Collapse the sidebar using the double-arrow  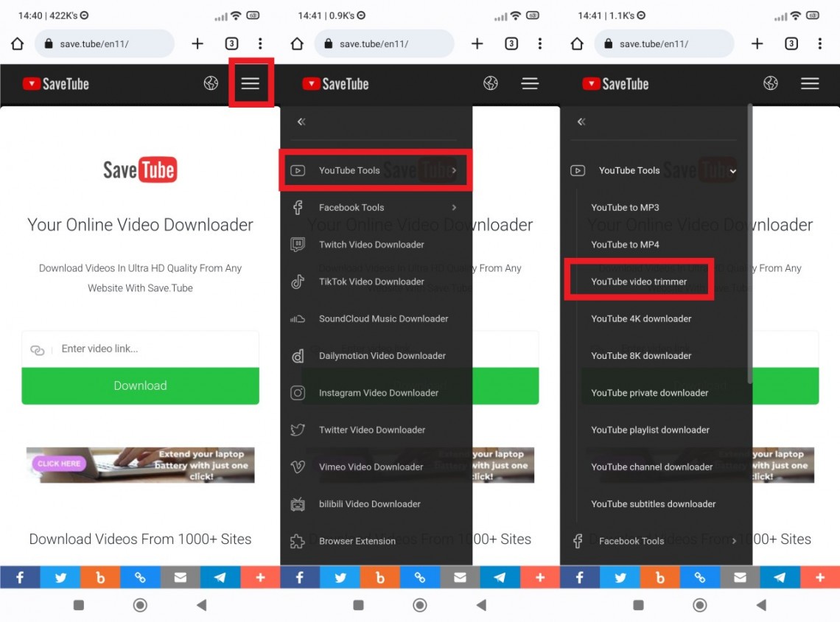pos(301,122)
